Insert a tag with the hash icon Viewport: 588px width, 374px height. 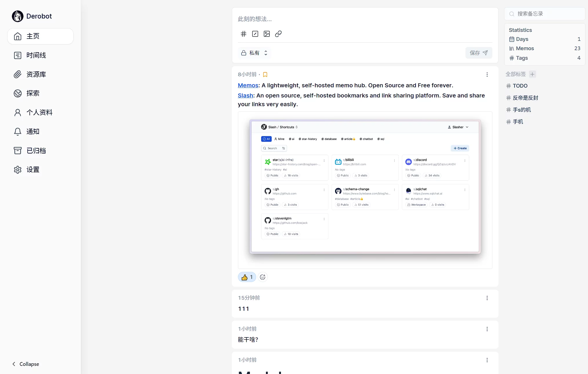(x=243, y=34)
